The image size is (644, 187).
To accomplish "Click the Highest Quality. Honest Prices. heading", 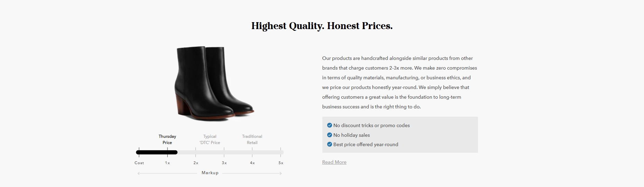I will click(322, 26).
